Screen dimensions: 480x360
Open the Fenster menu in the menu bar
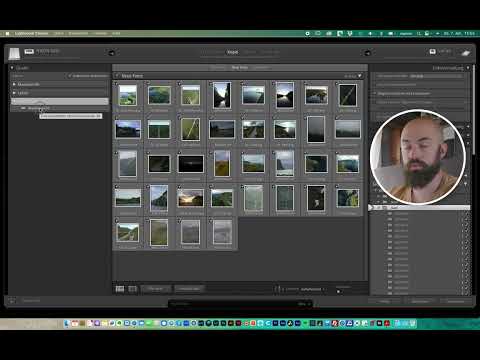[100, 33]
